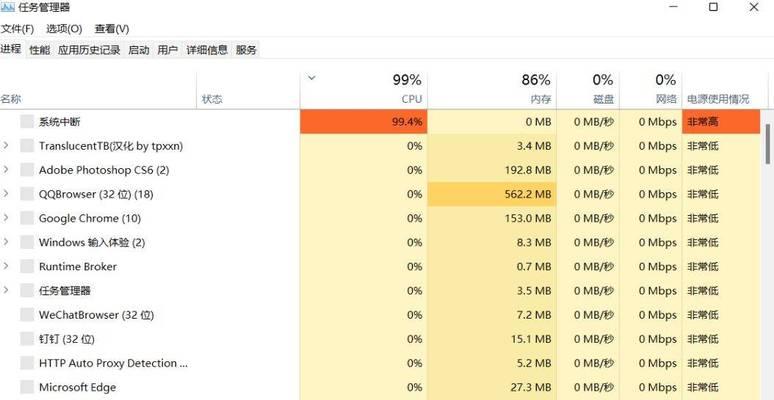The width and height of the screenshot is (774, 400).
Task: Sort by the CPU column header
Action: tap(364, 90)
